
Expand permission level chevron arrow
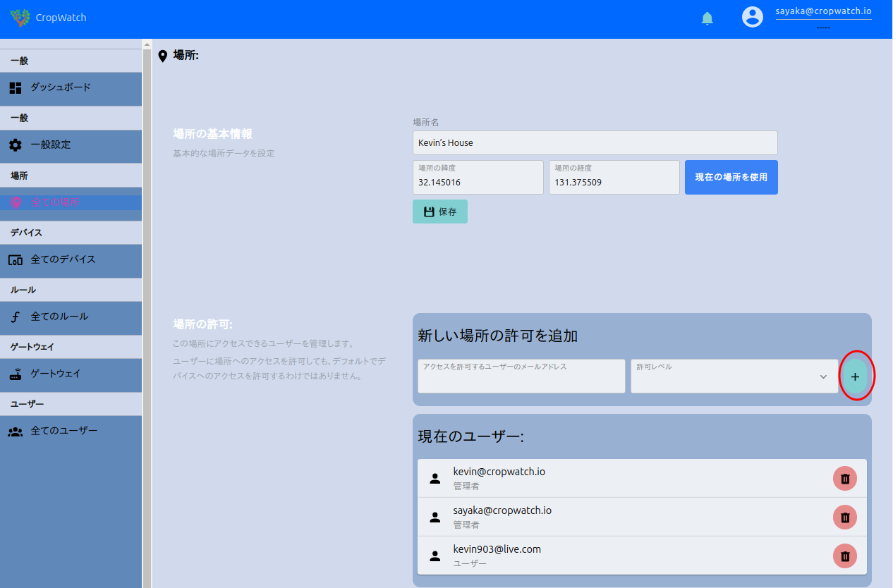(x=823, y=376)
